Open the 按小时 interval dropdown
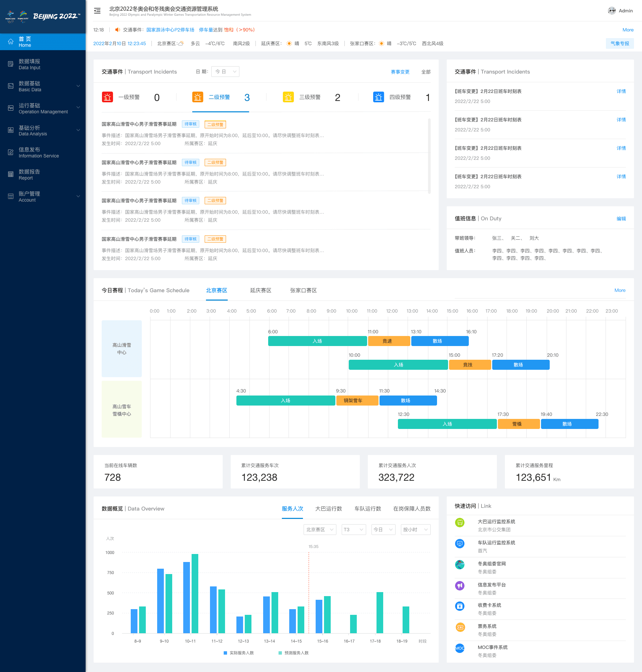 (415, 530)
